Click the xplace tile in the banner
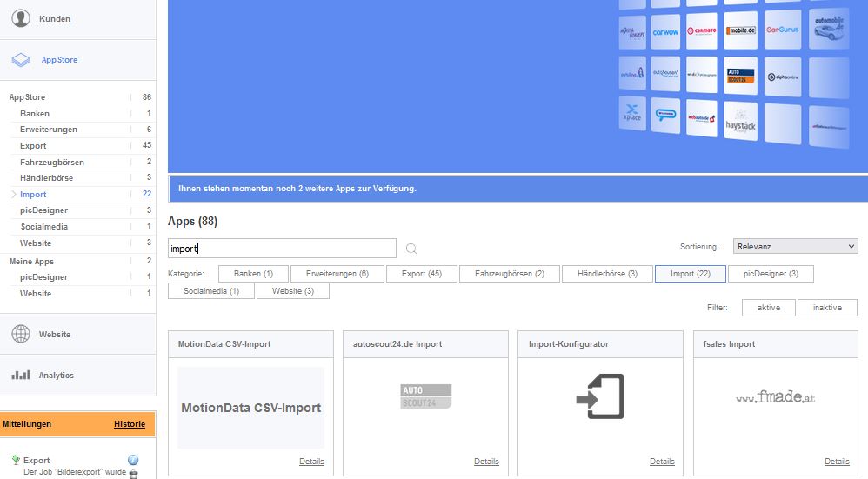Screen dimensions: 868x479 tap(632, 113)
